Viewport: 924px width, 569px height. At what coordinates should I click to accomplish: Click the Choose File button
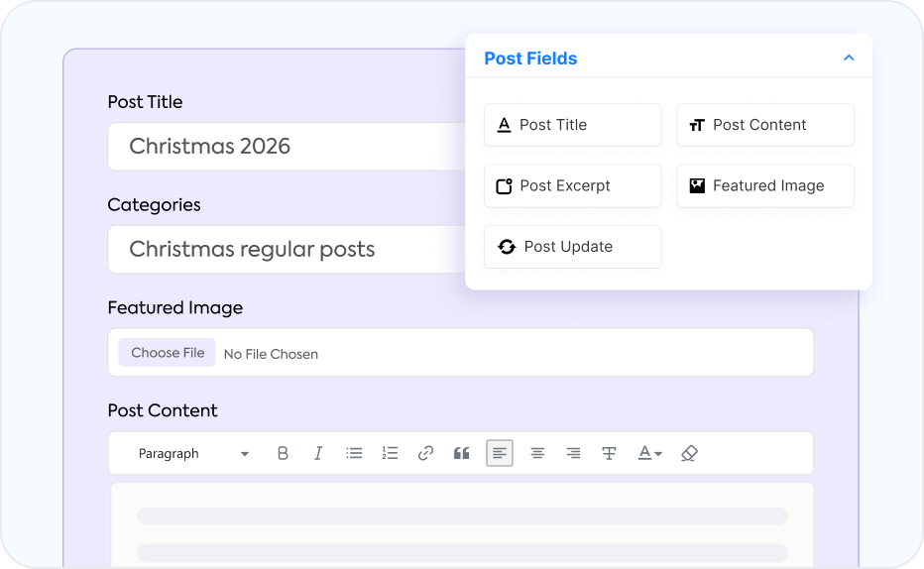pyautogui.click(x=167, y=353)
